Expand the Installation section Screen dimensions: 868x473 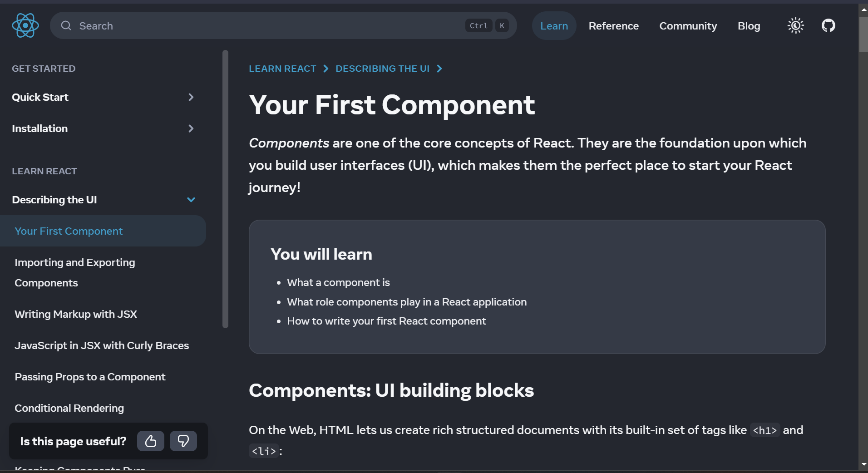[191, 128]
